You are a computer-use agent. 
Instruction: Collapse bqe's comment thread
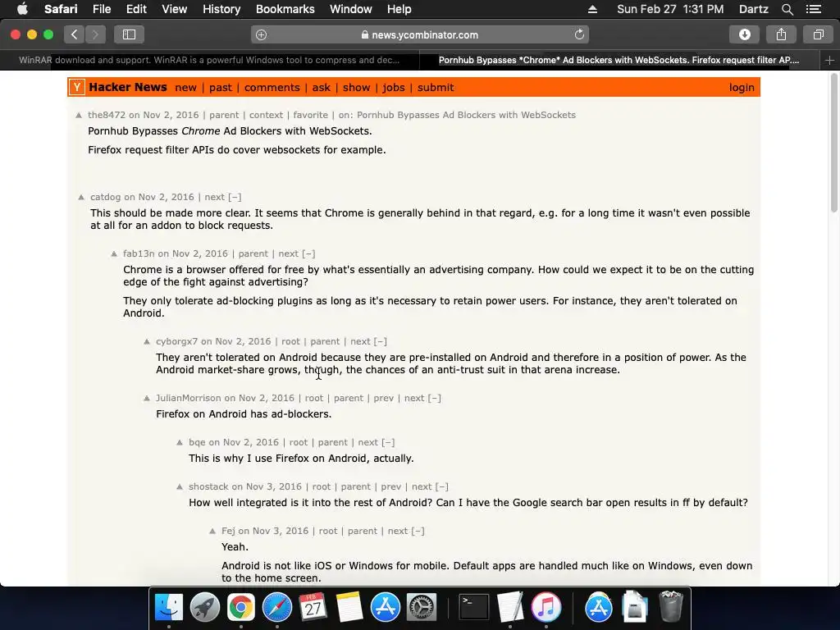click(x=388, y=442)
